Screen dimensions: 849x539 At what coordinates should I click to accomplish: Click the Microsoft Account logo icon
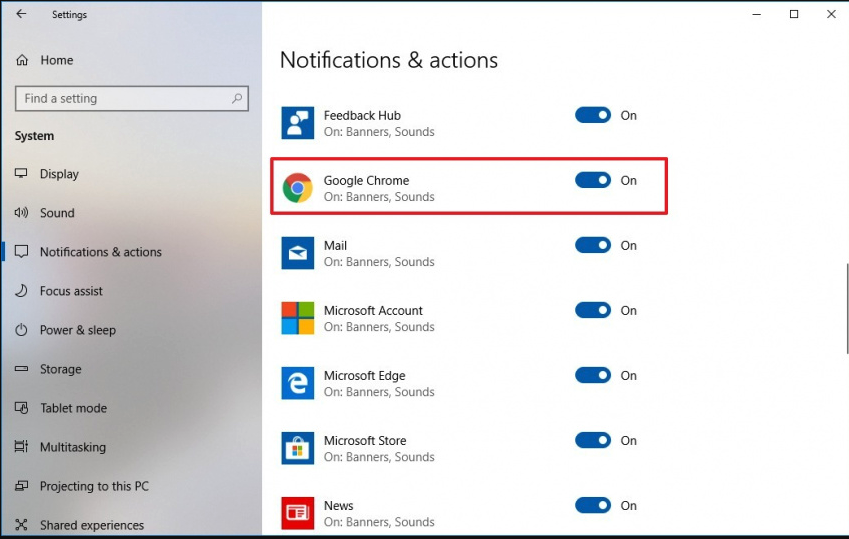297,317
